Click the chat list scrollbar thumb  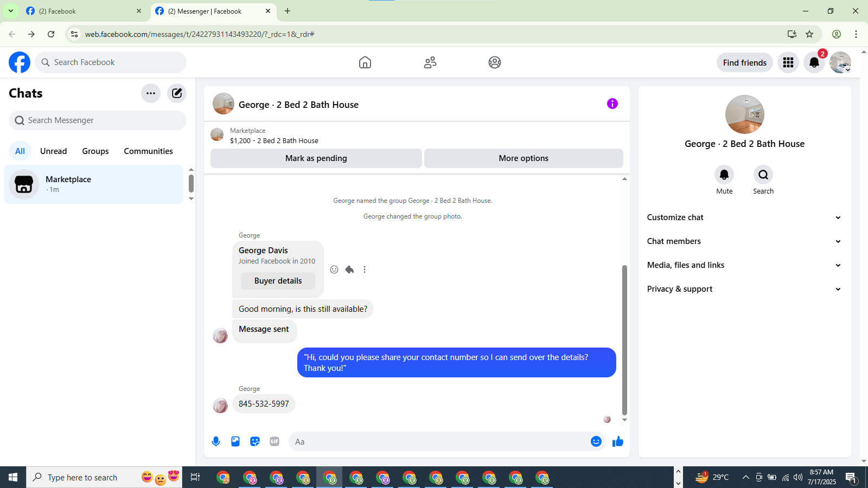coord(191,183)
